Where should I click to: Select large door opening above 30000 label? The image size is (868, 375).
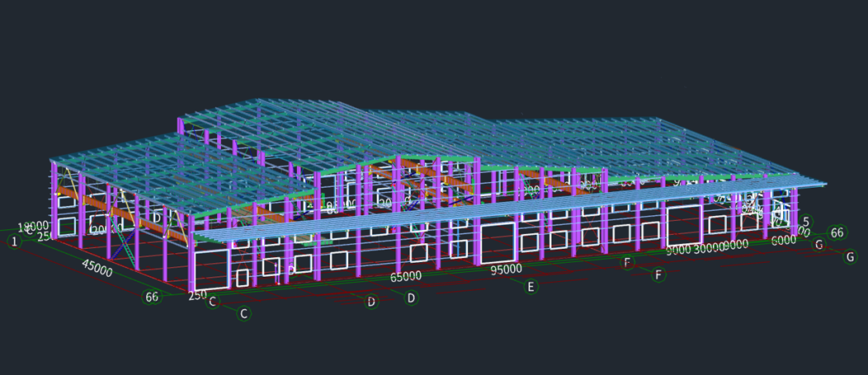click(684, 224)
